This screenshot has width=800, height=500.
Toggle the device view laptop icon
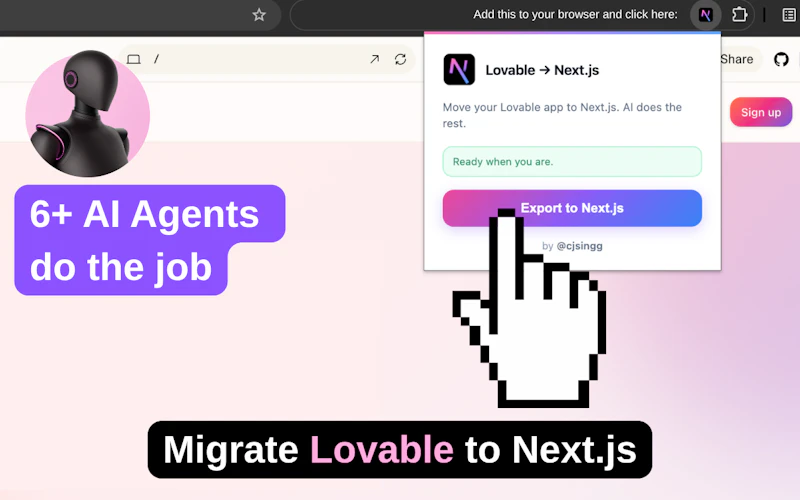[x=134, y=59]
